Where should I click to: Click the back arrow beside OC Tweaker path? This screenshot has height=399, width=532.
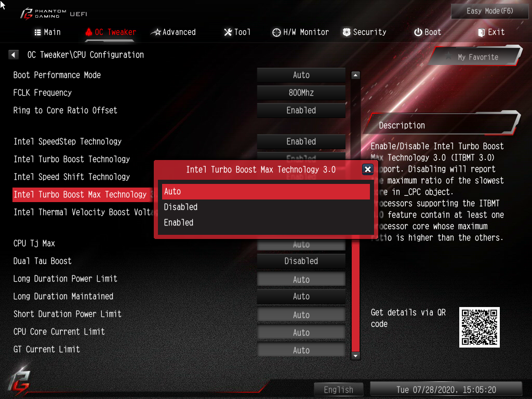pyautogui.click(x=13, y=55)
